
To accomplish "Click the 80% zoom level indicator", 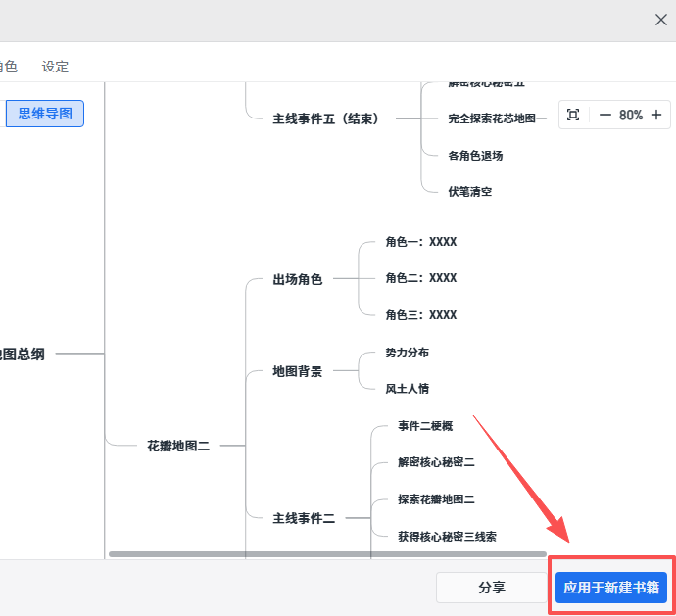I will 631,115.
